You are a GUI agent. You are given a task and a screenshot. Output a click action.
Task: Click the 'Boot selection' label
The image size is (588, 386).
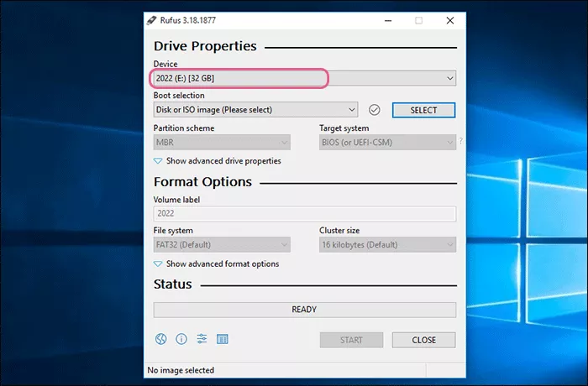click(179, 96)
